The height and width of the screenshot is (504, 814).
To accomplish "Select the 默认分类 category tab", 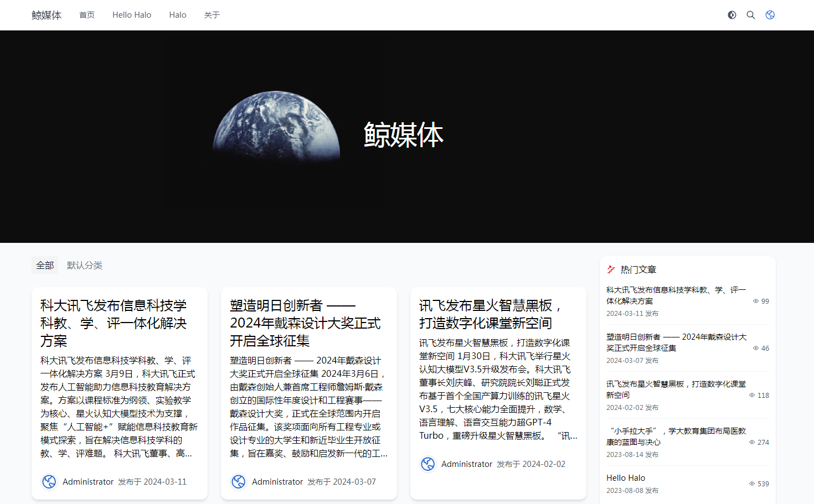I will (x=85, y=266).
